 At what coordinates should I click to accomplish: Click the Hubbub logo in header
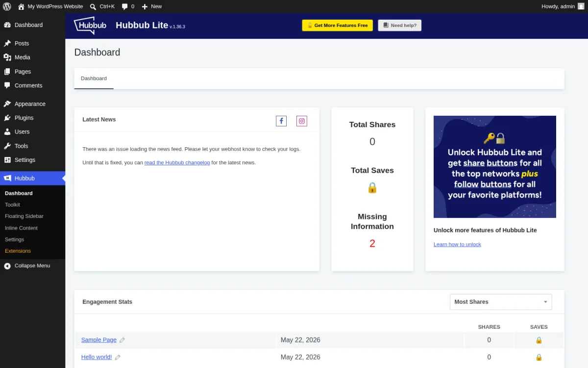coord(90,26)
